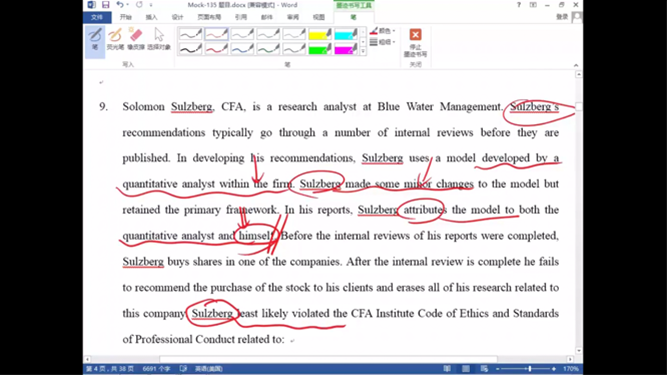Pick the fifth pen style in top row
This screenshot has height=375, width=667.
[x=294, y=34]
